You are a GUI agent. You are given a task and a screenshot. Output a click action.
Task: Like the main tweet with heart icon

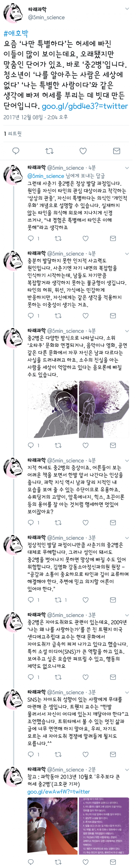tap(83, 151)
